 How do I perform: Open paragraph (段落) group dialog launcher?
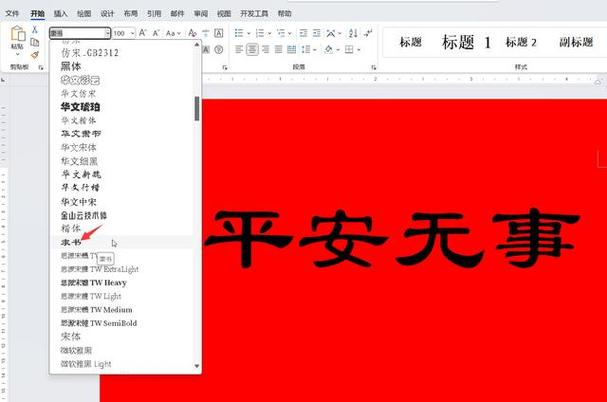tap(374, 68)
